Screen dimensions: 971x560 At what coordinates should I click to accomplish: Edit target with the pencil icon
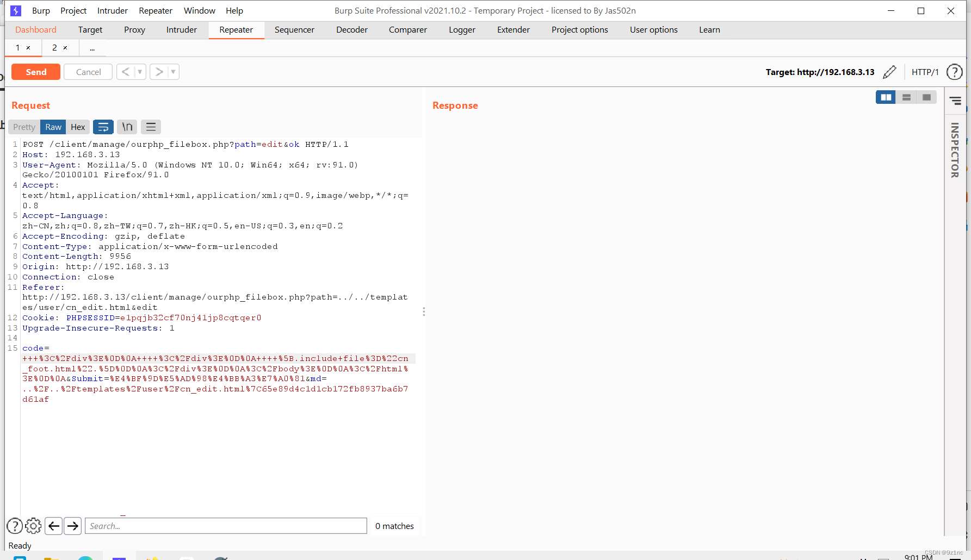point(889,72)
